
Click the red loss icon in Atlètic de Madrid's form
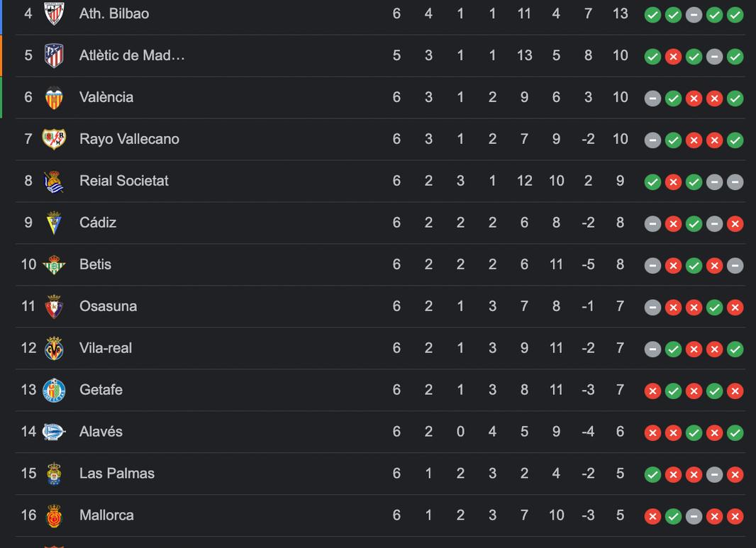pyautogui.click(x=673, y=57)
